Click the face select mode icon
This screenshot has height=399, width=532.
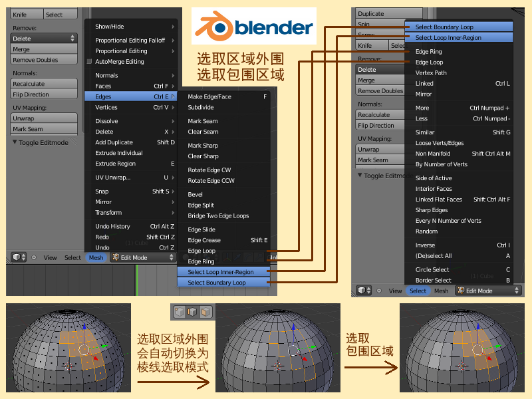point(205,311)
